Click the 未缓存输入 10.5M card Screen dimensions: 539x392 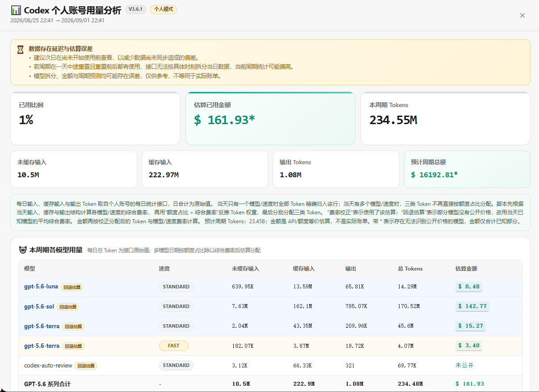[74, 169]
